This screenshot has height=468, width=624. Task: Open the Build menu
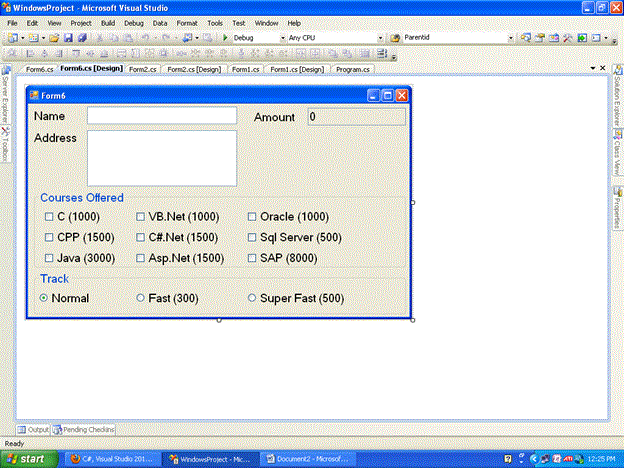108,23
